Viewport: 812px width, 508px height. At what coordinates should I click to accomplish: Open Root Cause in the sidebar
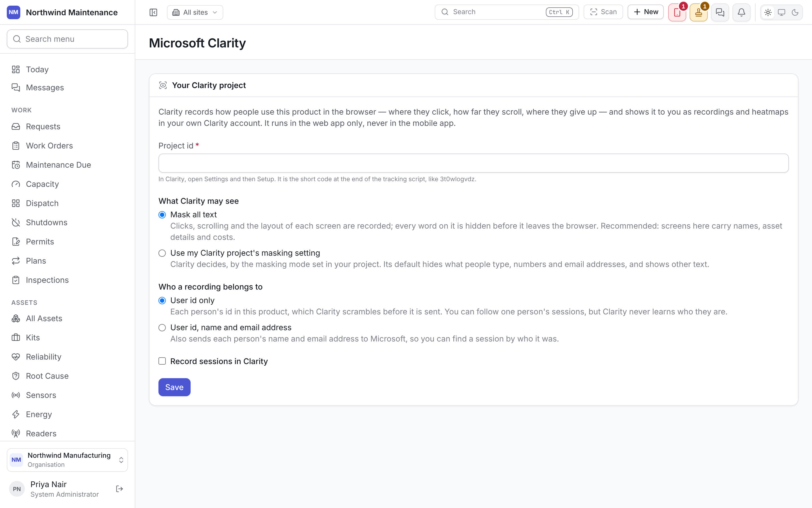[x=67, y=376]
